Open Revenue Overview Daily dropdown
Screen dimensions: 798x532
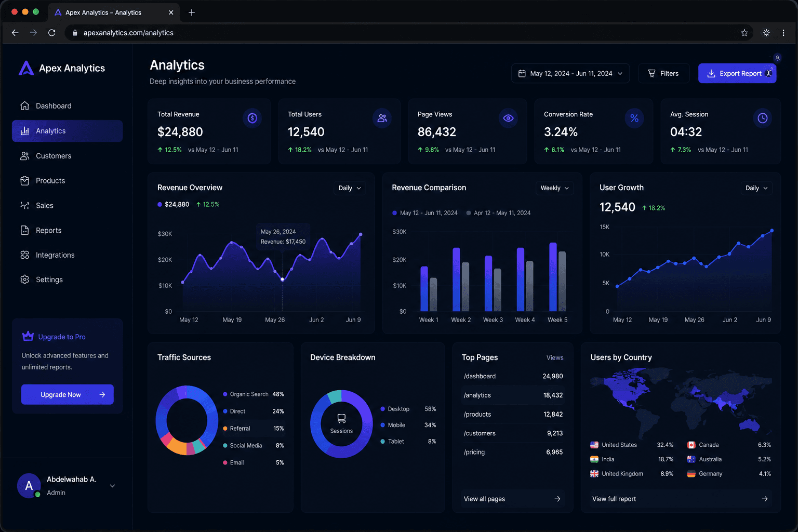(350, 188)
